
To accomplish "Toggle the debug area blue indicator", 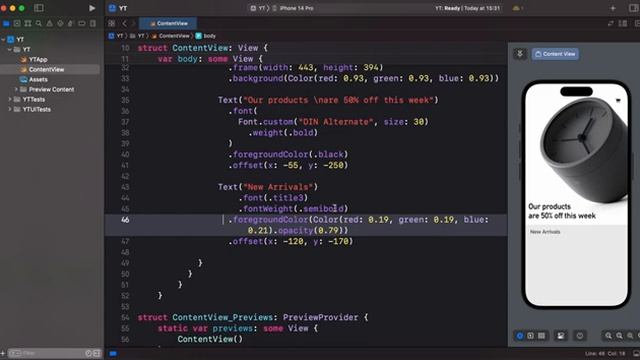I will pos(113,353).
